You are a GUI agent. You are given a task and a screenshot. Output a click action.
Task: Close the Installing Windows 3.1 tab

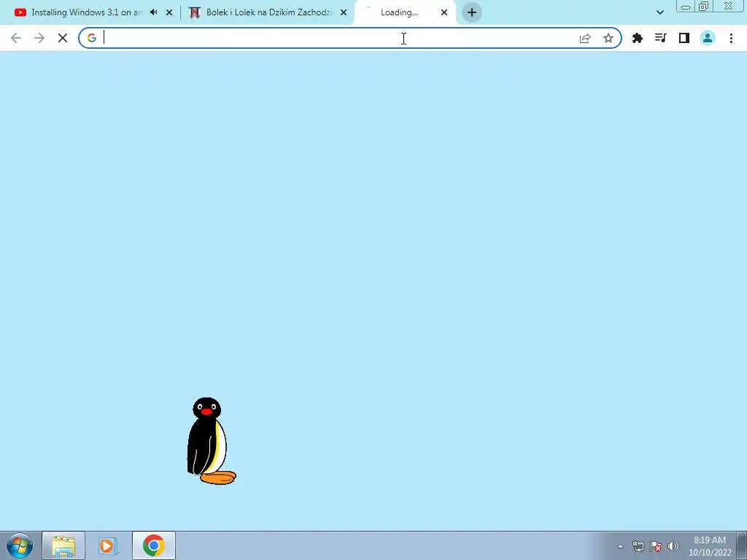point(169,12)
